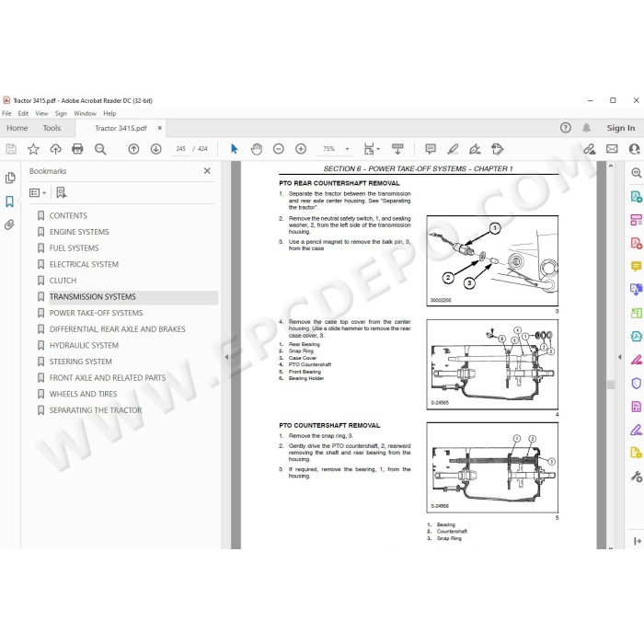Viewport: 644px width, 644px height.
Task: Open DIFFERENTIAL, REAR AXLE AND BRAKES bookmark
Action: (x=118, y=329)
